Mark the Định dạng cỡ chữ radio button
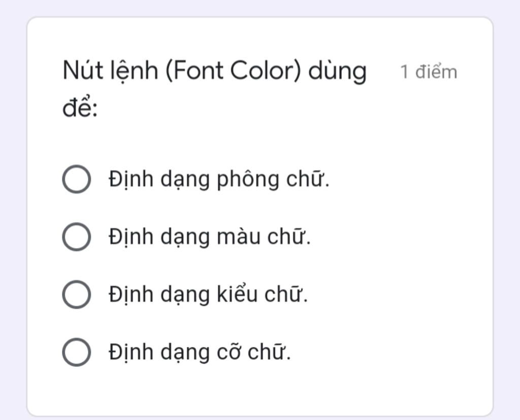This screenshot has height=420, width=520. (x=76, y=352)
